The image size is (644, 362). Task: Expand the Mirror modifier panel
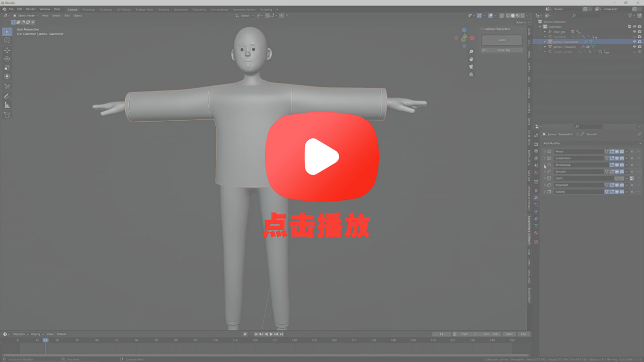(x=544, y=151)
